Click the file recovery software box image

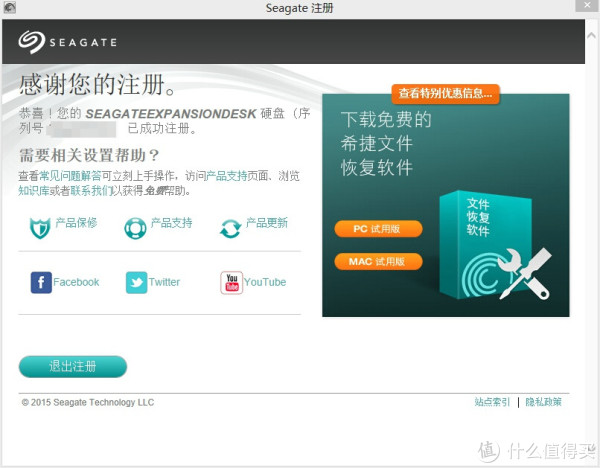(496, 246)
